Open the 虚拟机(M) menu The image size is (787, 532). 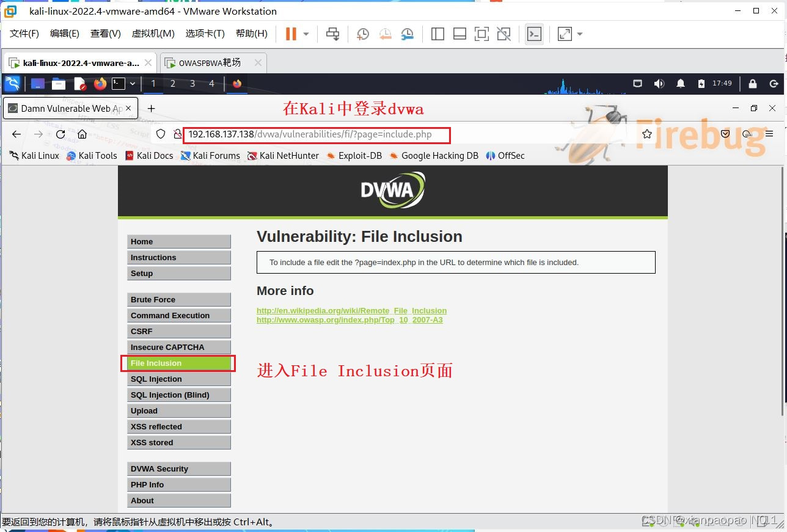[153, 34]
